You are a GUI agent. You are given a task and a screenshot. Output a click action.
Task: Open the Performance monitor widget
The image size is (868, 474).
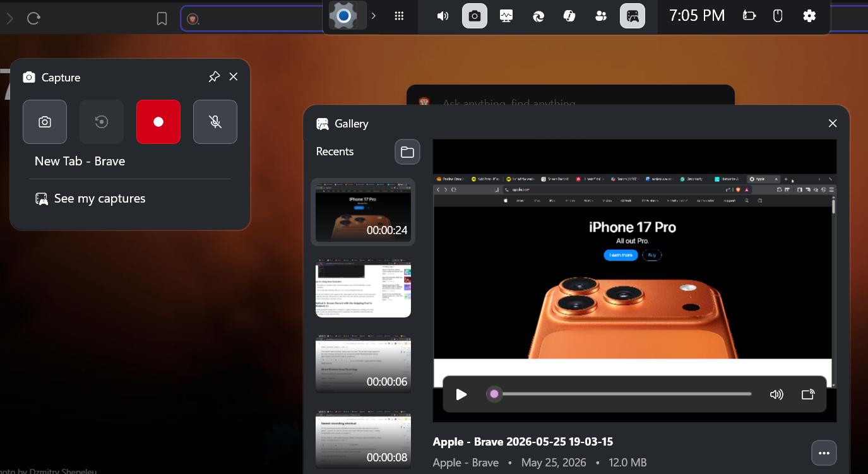(506, 16)
